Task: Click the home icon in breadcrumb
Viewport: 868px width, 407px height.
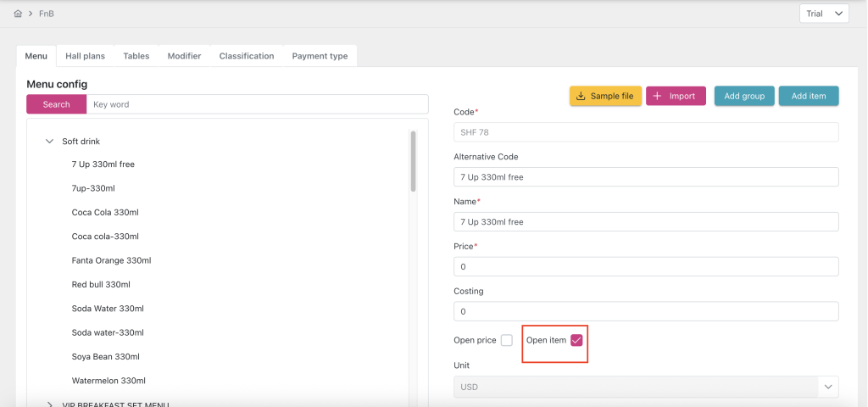Action: [x=19, y=14]
